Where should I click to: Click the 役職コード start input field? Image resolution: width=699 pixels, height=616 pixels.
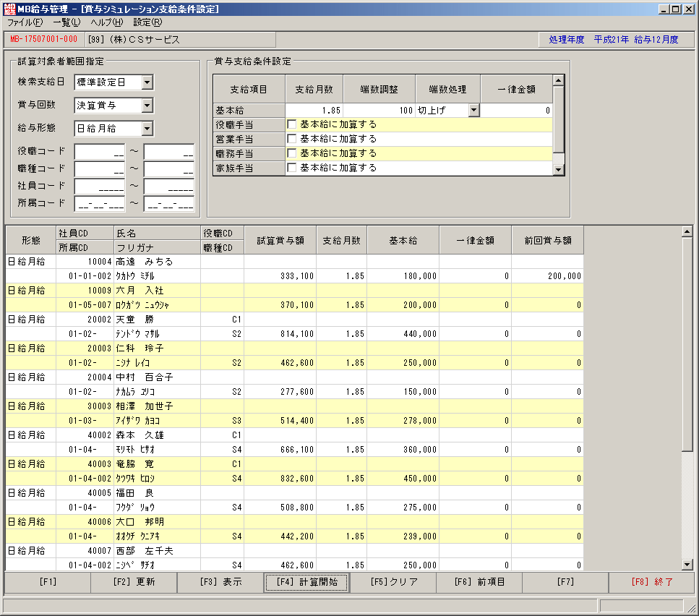point(100,152)
